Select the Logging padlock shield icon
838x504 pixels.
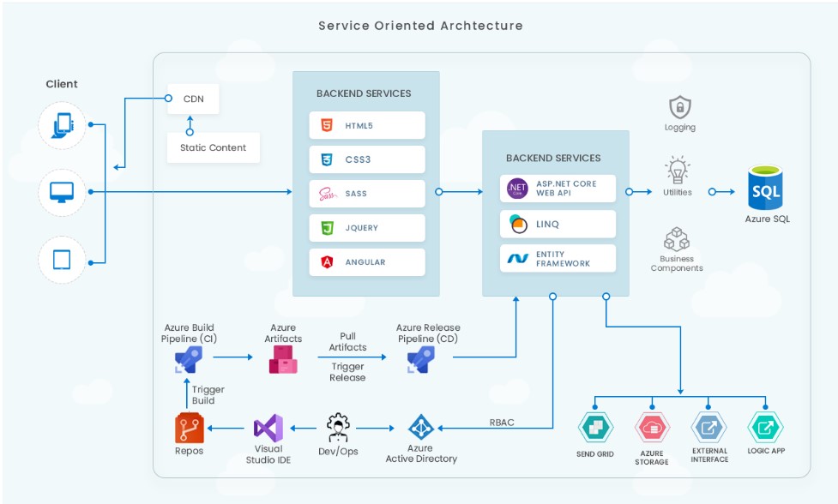(680, 107)
